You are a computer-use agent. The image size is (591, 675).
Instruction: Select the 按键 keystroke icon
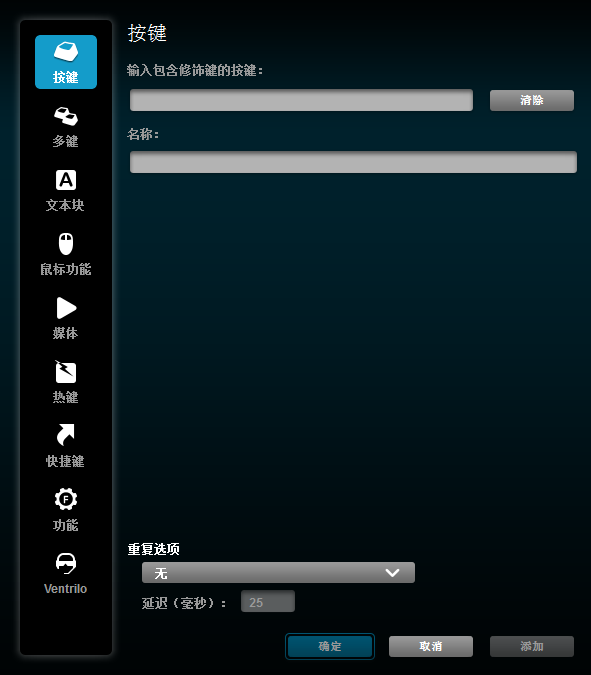coord(66,52)
